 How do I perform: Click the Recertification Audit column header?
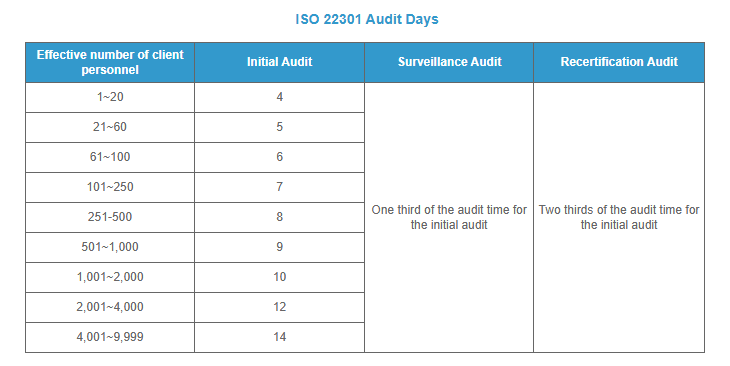(619, 62)
